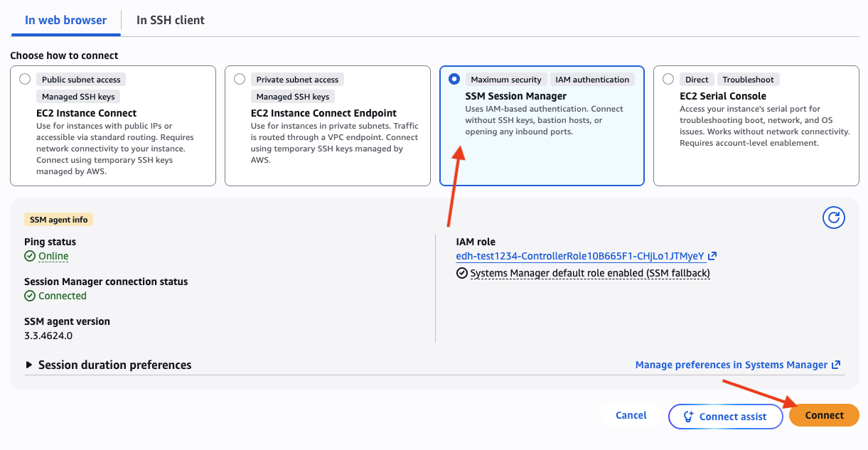The image size is (868, 450).
Task: Click the Public subnet access tag
Action: [82, 80]
